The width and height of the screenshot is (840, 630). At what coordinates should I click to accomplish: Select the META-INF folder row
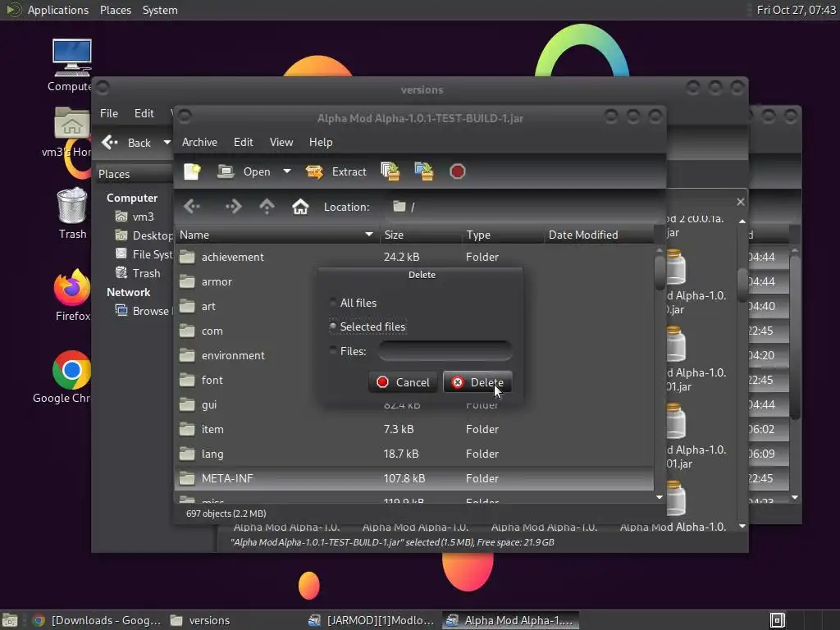[414, 478]
